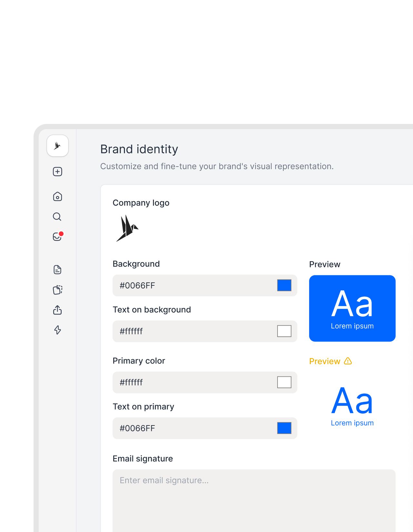Open the documents icon in sidebar
This screenshot has width=413, height=532.
(57, 270)
